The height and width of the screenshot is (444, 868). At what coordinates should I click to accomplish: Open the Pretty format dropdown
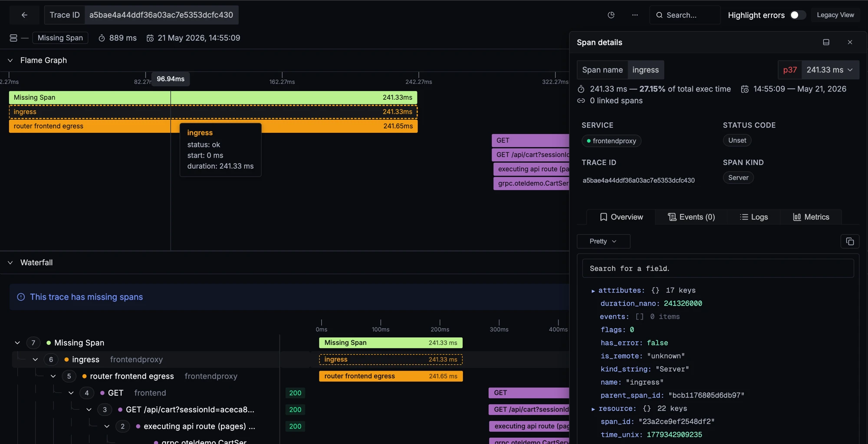(x=603, y=241)
